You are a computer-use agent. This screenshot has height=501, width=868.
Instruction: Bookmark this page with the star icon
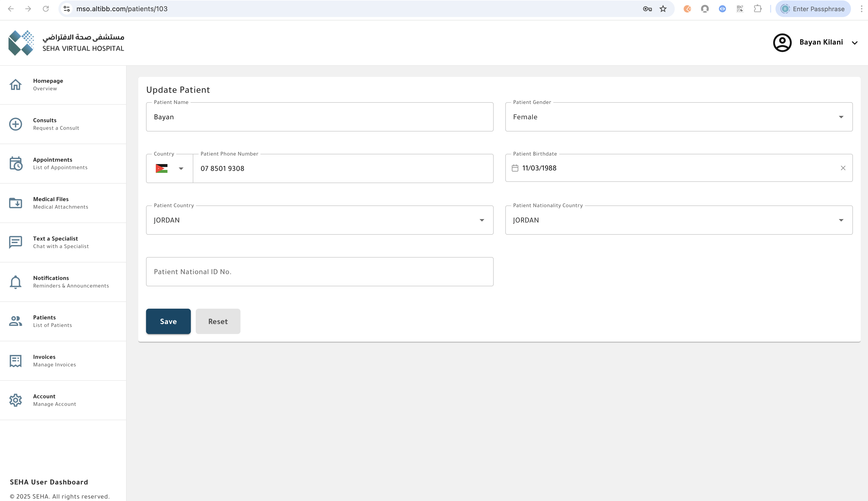pyautogui.click(x=663, y=9)
